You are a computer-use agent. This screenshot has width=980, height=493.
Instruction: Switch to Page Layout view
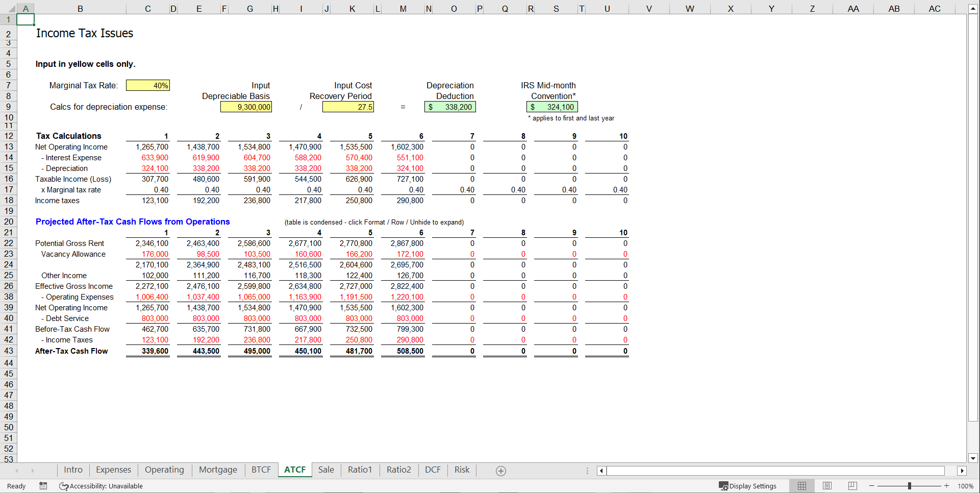click(x=827, y=486)
